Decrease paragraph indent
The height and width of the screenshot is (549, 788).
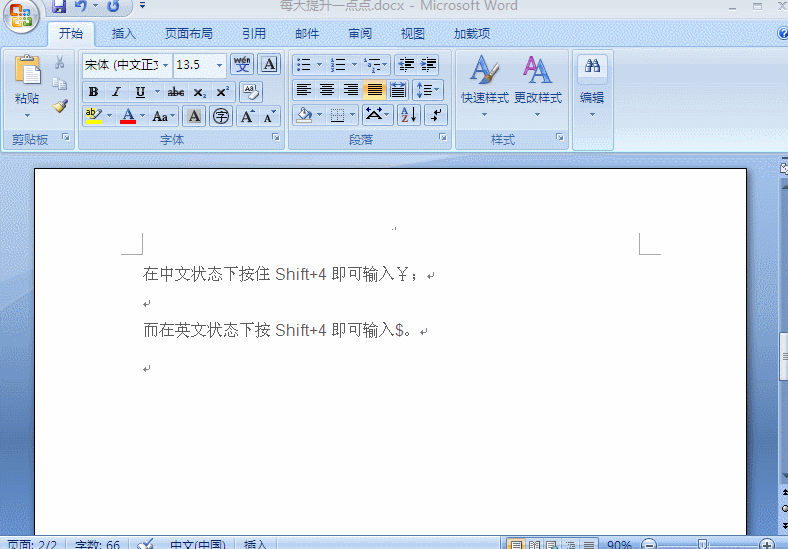tap(406, 65)
